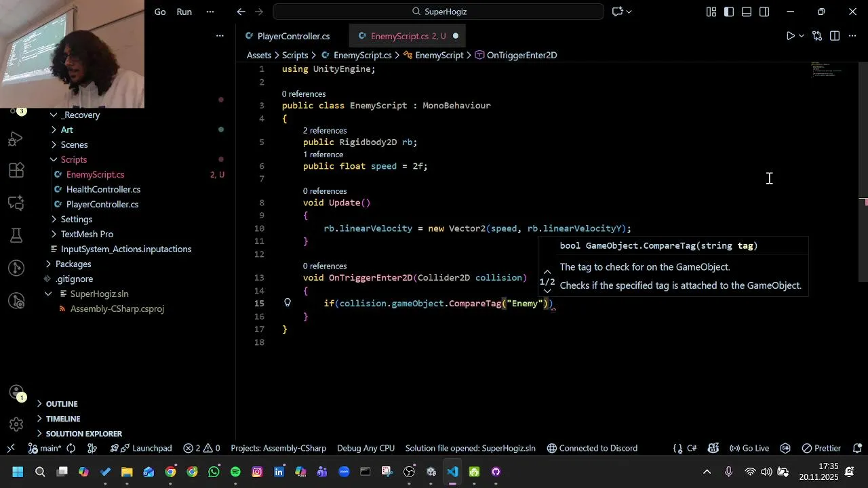
Task: Click the SuperHogiz search box
Action: (438, 12)
